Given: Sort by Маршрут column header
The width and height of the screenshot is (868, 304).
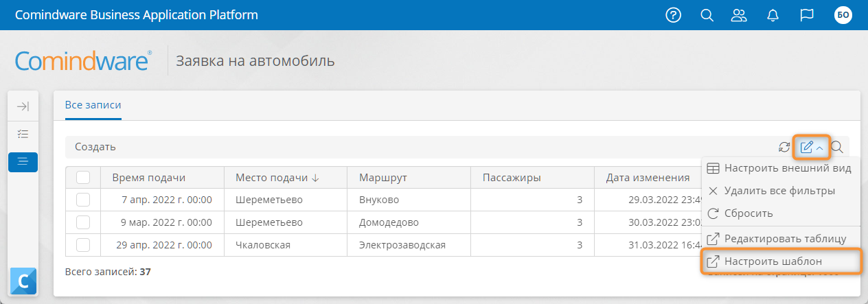Looking at the screenshot, I should [x=409, y=178].
